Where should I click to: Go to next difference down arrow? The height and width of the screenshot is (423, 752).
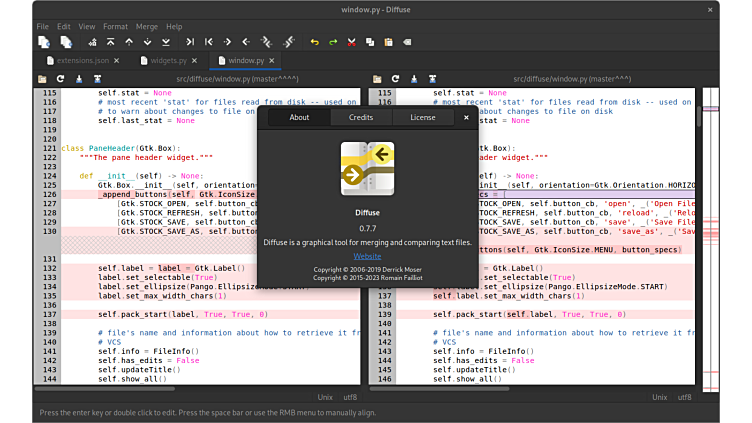click(x=147, y=42)
